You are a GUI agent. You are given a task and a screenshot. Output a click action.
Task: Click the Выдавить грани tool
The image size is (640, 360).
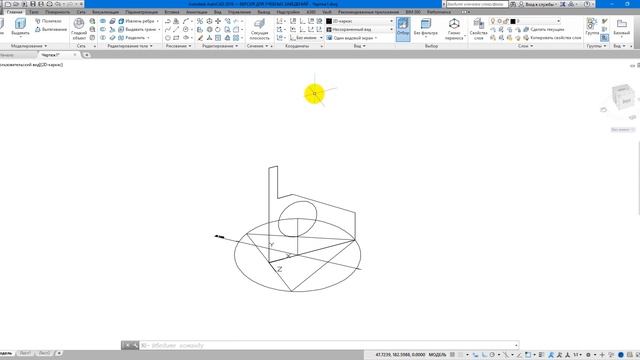click(138, 29)
